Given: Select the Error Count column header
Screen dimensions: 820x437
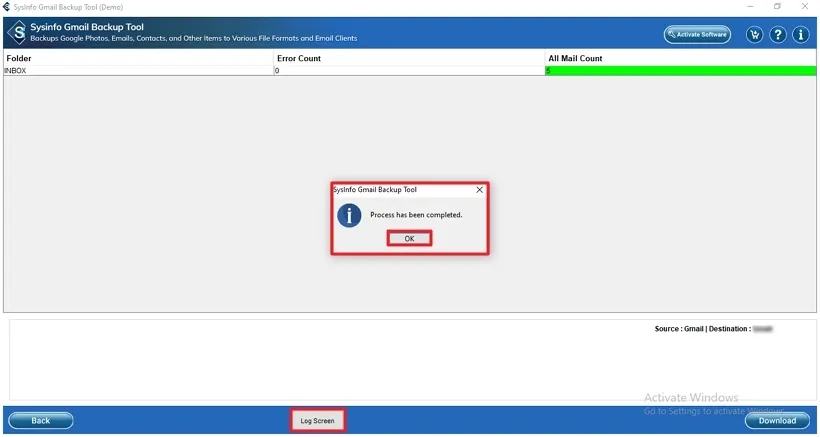Looking at the screenshot, I should 409,58.
